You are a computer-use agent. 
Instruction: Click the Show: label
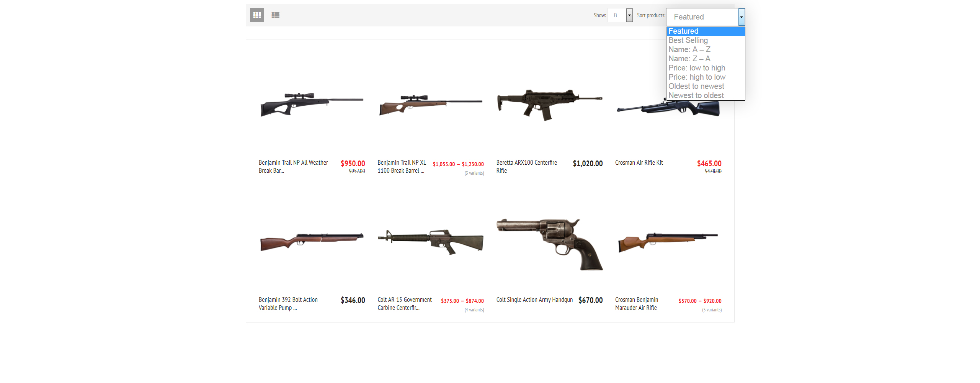[600, 15]
